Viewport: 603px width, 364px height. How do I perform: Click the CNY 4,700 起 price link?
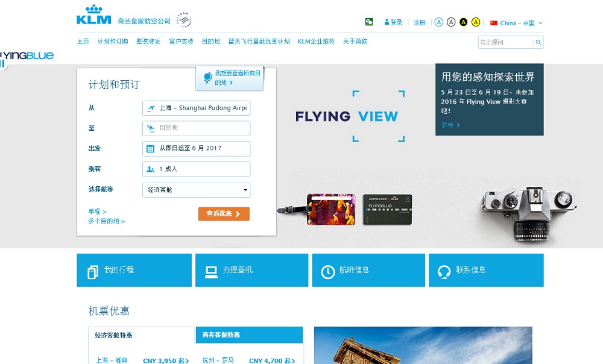[x=272, y=360]
